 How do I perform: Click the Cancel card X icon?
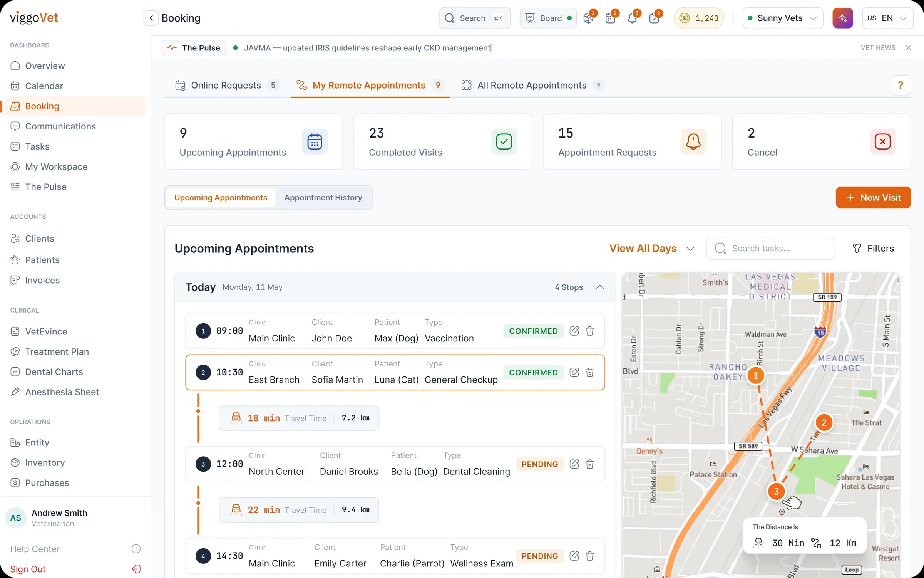tap(882, 141)
